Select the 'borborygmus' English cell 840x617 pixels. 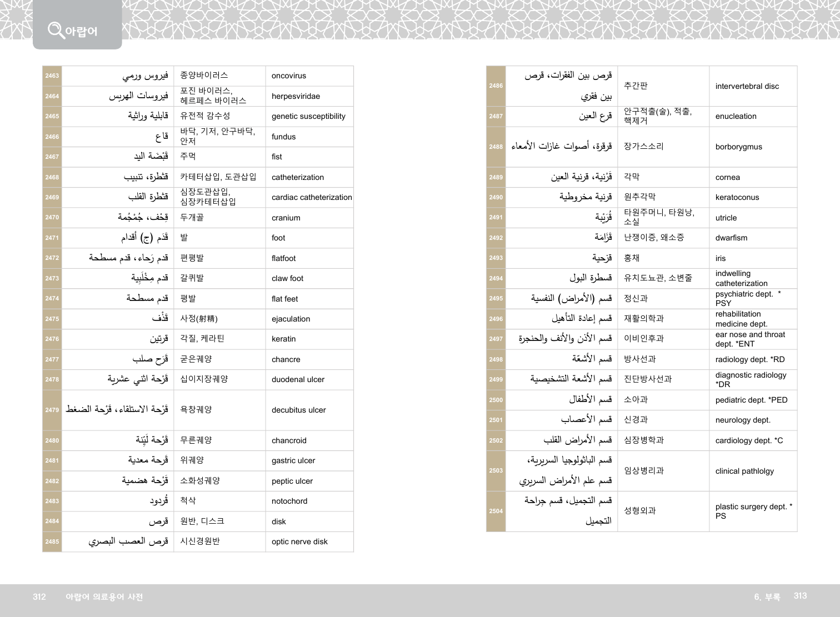(x=738, y=147)
